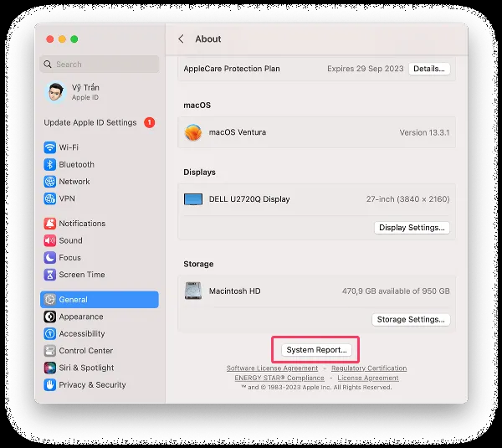Open the License Agreement link
The height and width of the screenshot is (448, 502).
pos(368,378)
